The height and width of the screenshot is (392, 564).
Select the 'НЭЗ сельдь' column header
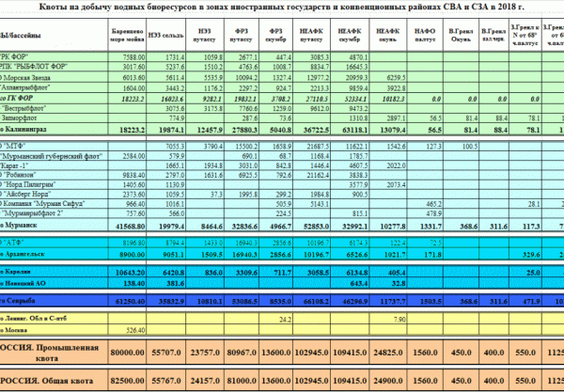[x=165, y=35]
